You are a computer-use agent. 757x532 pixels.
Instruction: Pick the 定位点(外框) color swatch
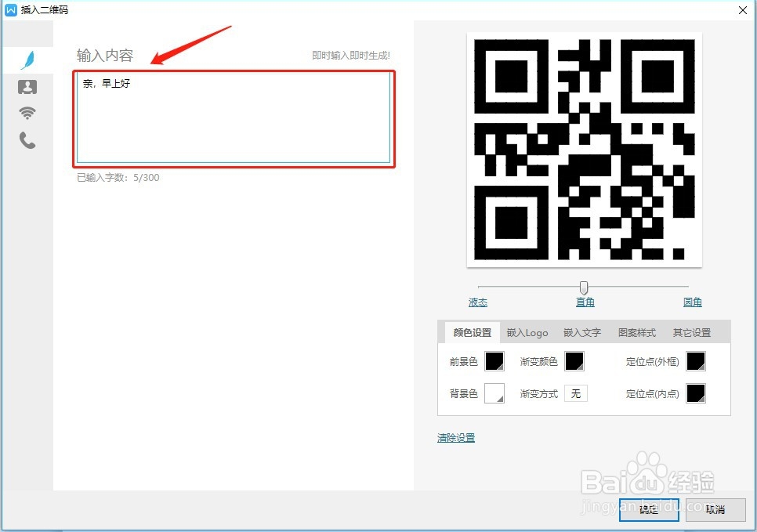(696, 361)
